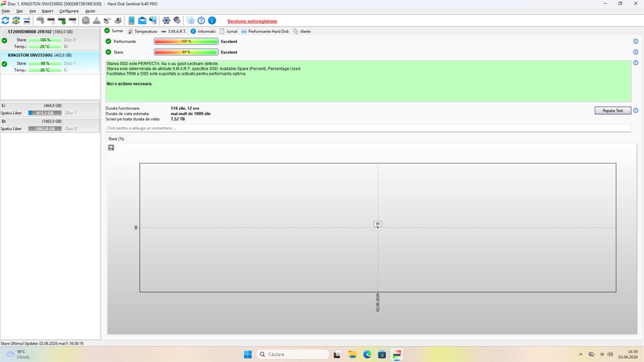Open the Ajutor menu
Screen dimensions: 644x362
coord(90,11)
